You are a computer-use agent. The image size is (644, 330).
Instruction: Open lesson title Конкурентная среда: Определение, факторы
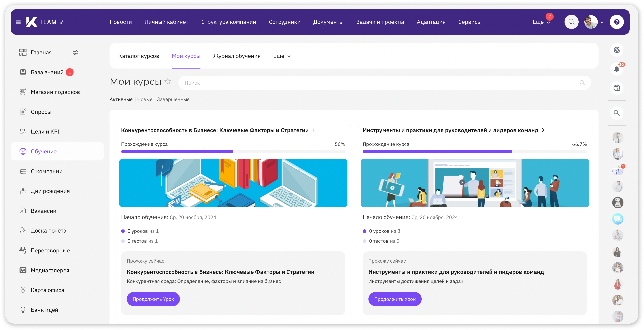point(204,281)
